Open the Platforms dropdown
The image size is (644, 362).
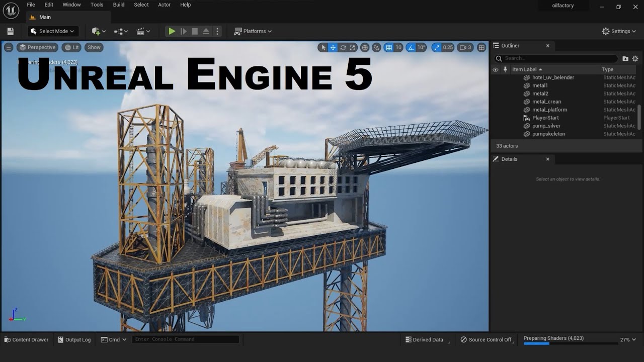[253, 31]
